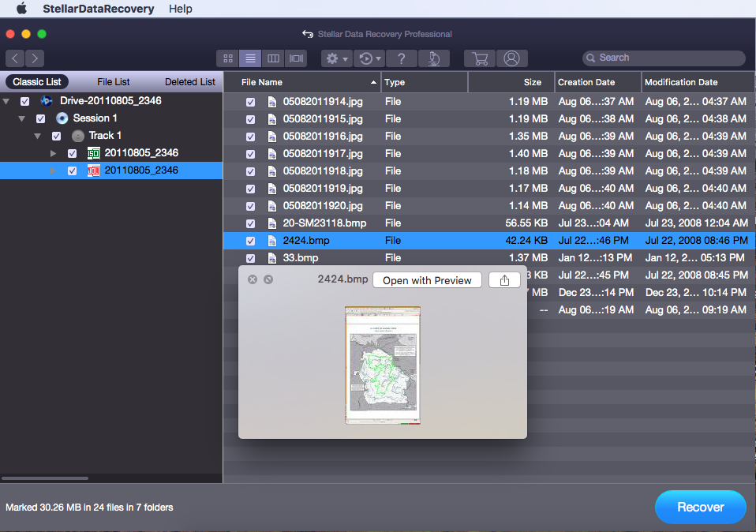Toggle checkbox for 05082011916.jpg

[x=250, y=137]
